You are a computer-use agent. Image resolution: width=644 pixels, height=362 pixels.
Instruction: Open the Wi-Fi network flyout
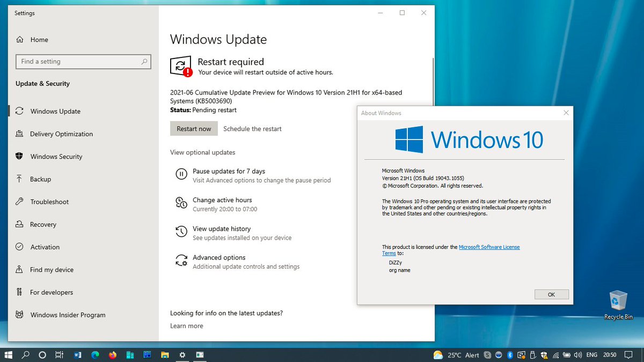point(556,356)
